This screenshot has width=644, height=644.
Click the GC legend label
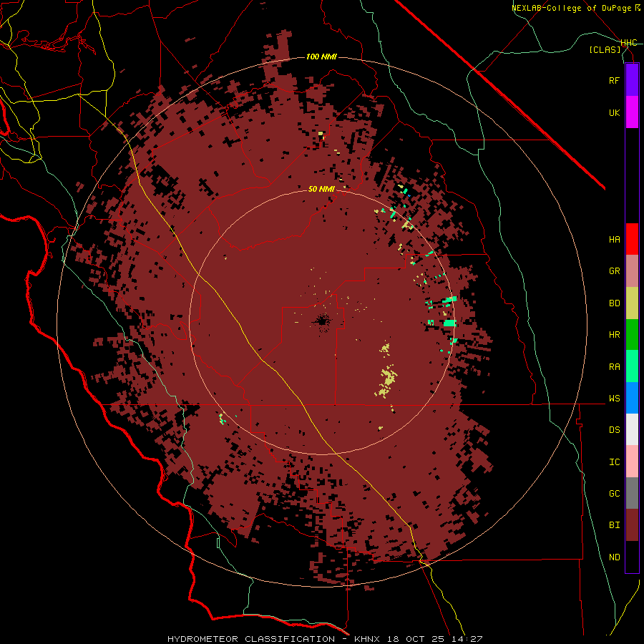pyautogui.click(x=614, y=494)
